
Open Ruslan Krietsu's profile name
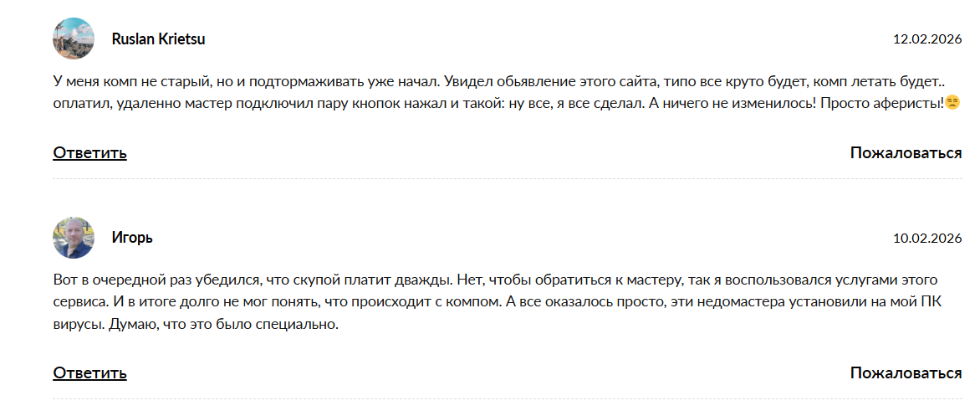(x=158, y=39)
